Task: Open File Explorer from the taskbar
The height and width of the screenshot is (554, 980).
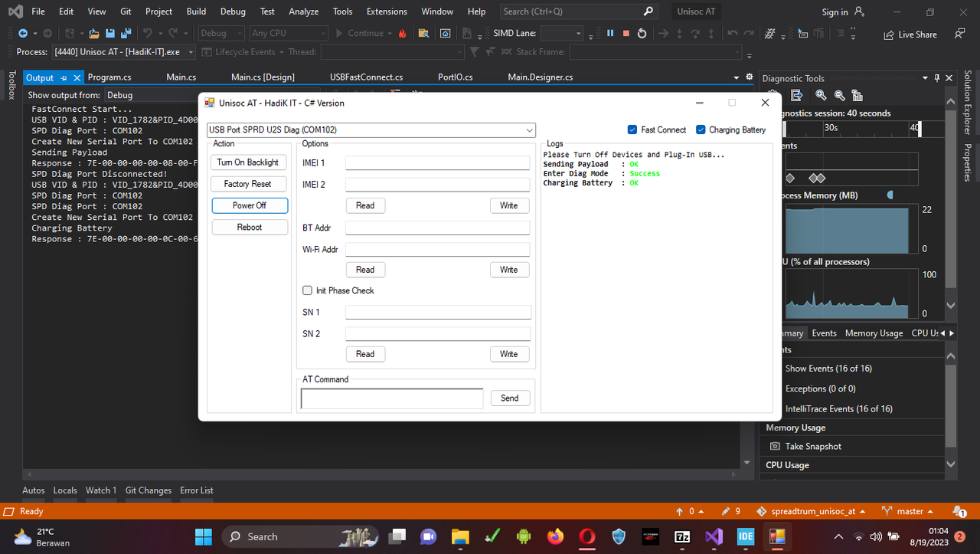Action: (x=459, y=536)
